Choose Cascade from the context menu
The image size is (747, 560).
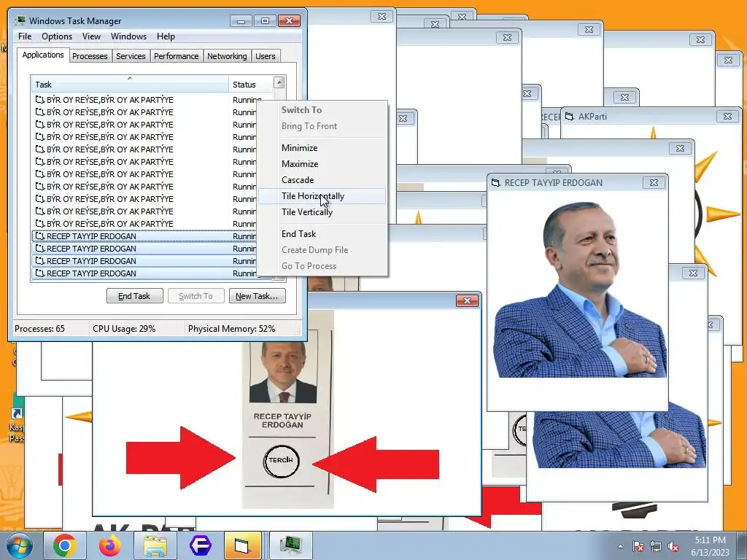[322, 180]
